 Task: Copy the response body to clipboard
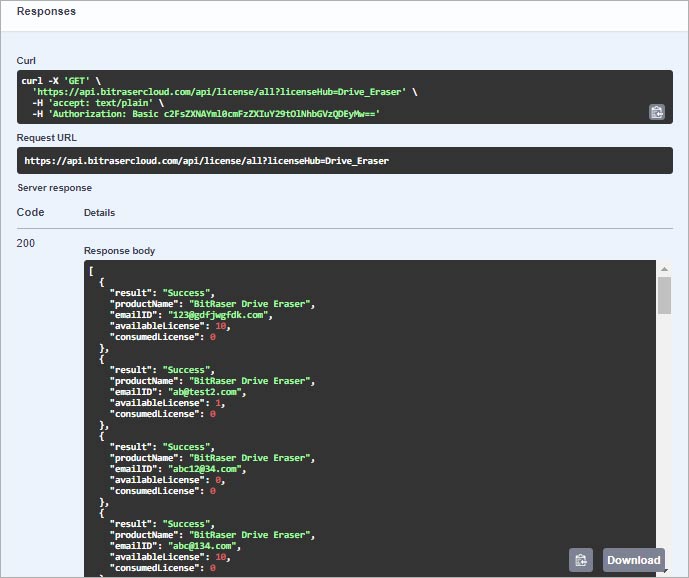point(580,560)
